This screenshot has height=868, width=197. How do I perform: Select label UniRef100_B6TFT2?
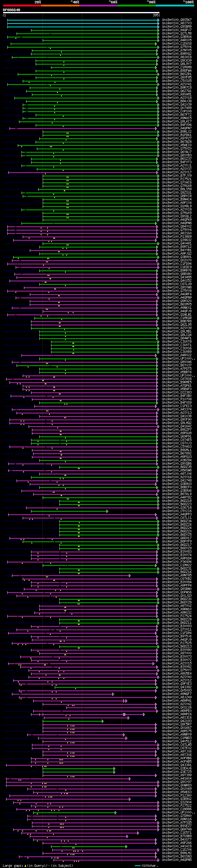(x=177, y=115)
